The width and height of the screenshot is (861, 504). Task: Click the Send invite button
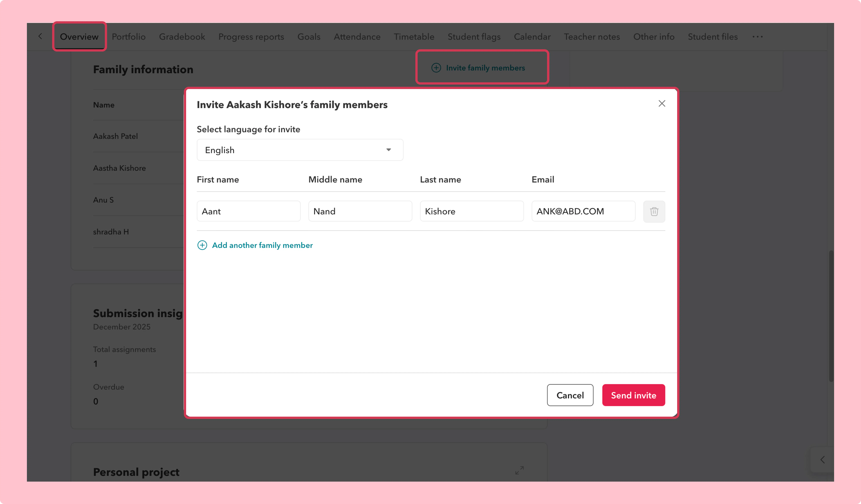pos(633,395)
